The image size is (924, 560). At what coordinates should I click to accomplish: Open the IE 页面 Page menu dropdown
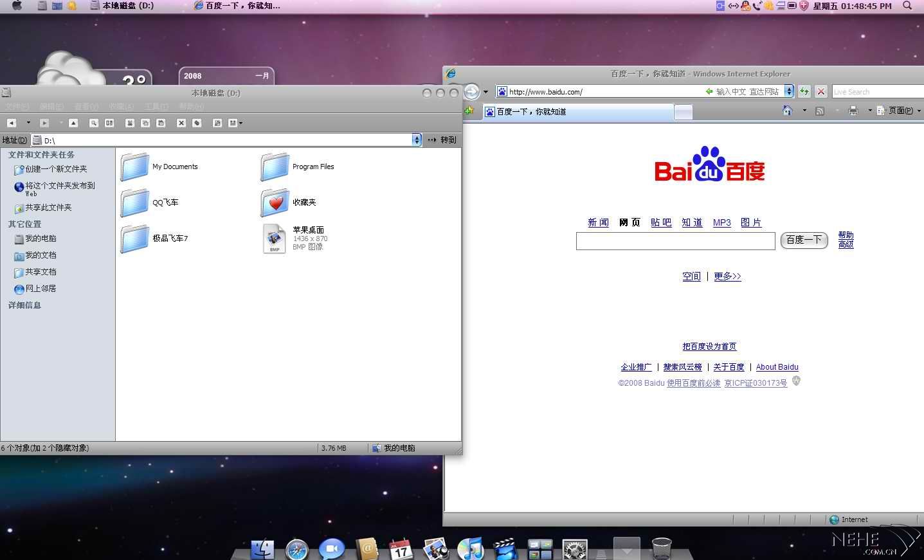click(899, 111)
